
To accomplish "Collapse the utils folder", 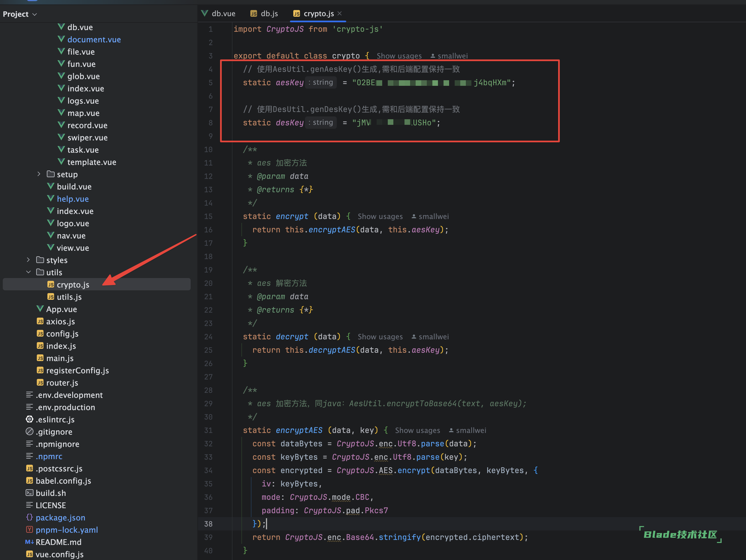I will [x=28, y=272].
